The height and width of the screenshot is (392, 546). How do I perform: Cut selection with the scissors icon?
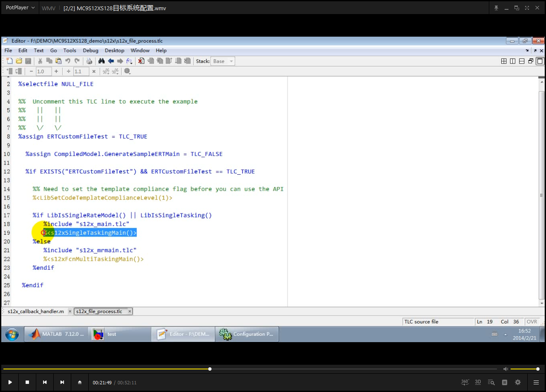pyautogui.click(x=40, y=61)
